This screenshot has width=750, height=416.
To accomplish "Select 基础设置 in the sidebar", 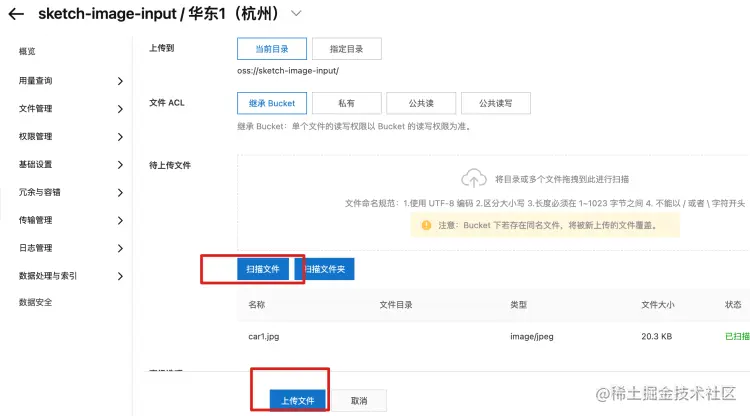I will (35, 164).
